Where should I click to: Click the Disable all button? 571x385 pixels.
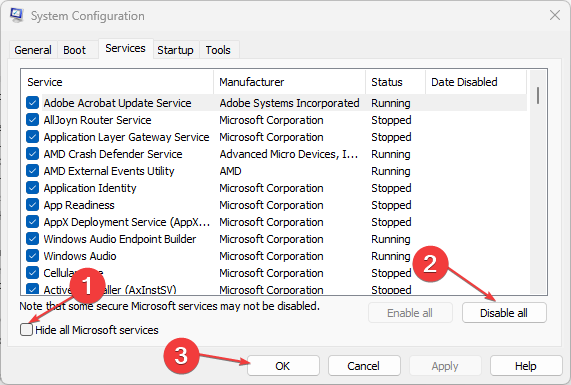click(504, 313)
